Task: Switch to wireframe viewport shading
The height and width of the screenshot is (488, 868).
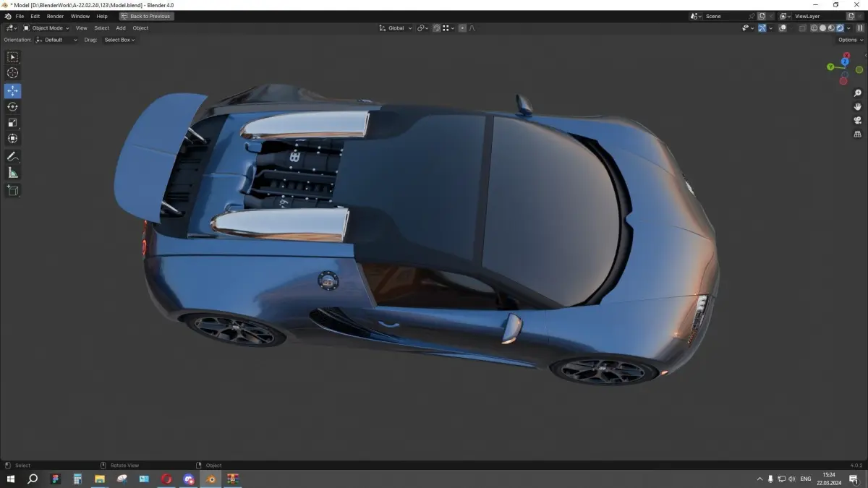Action: tap(814, 28)
